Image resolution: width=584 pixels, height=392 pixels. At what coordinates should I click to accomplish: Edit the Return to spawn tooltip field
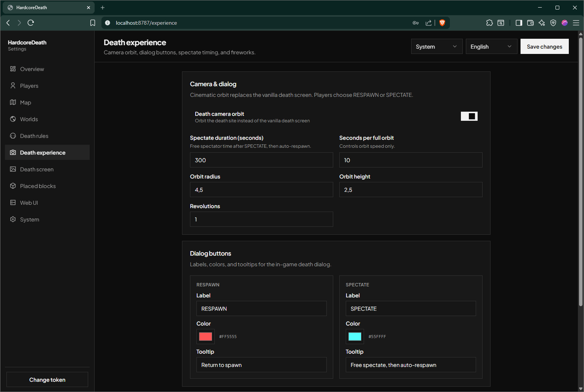261,365
